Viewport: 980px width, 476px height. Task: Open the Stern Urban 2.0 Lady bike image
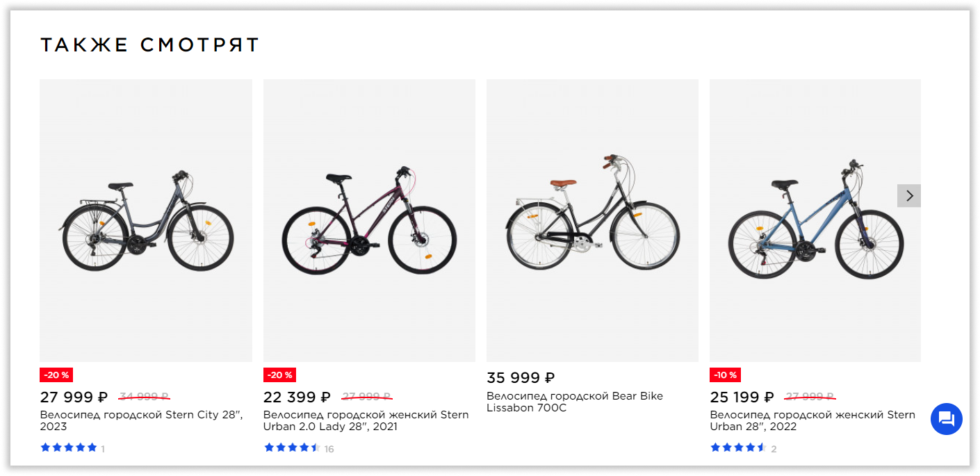369,220
